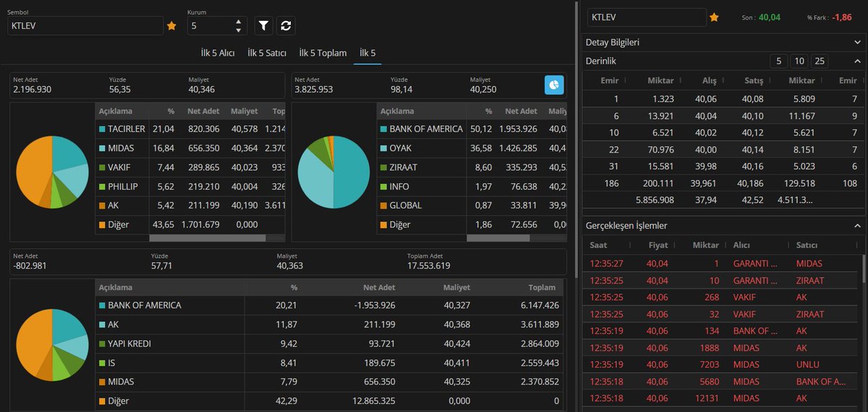Toggle the blue pie chart button
The image size is (868, 412).
pyautogui.click(x=554, y=85)
